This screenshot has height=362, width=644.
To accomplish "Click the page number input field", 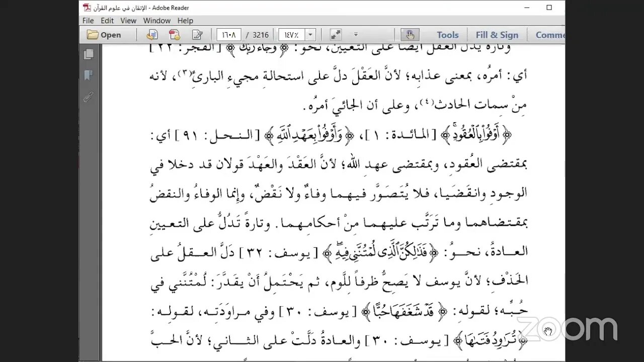I will tap(229, 35).
